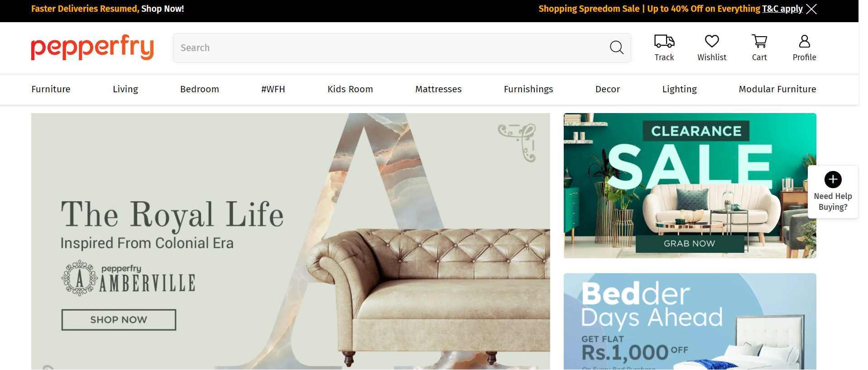Go to the pepperfry logo home
The height and width of the screenshot is (370, 868).
click(x=92, y=47)
